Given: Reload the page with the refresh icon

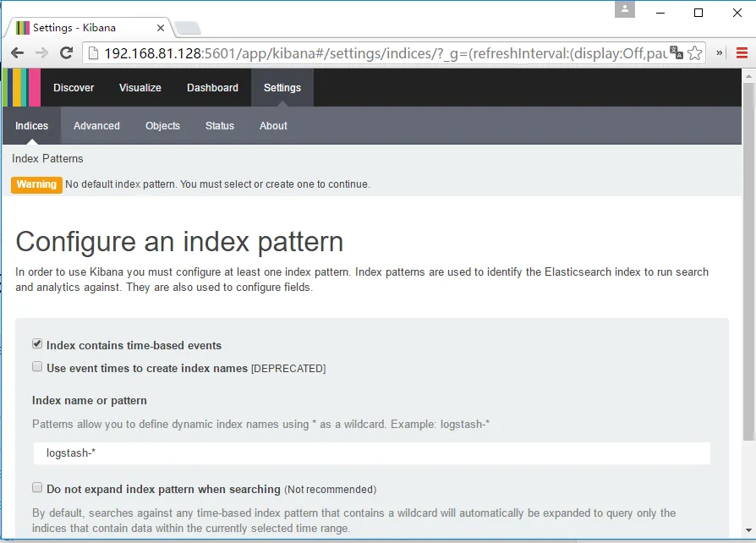Looking at the screenshot, I should (x=67, y=52).
